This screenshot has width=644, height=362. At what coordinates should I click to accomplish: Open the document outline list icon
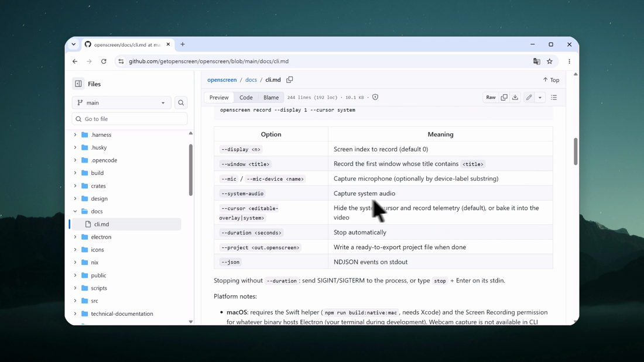tap(554, 97)
